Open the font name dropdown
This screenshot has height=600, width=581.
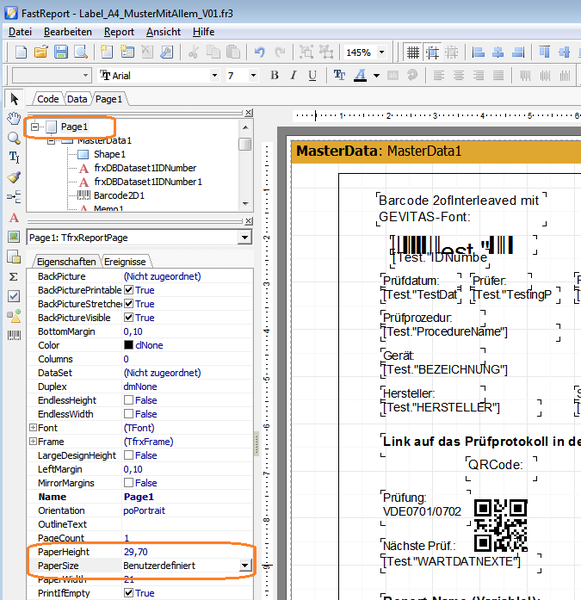215,75
